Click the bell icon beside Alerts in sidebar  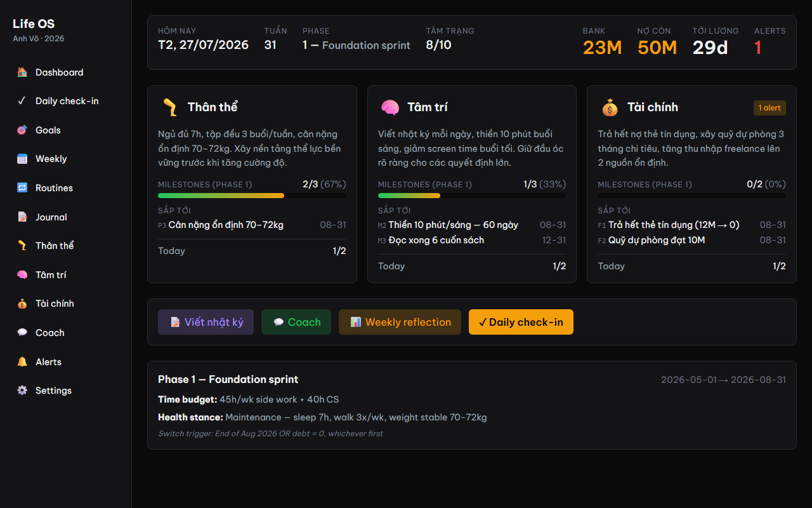click(x=22, y=362)
